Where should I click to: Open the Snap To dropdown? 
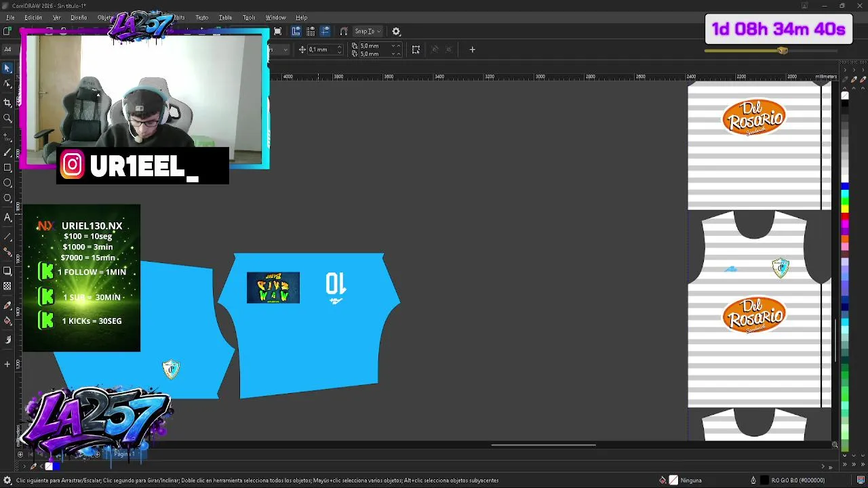pos(368,31)
